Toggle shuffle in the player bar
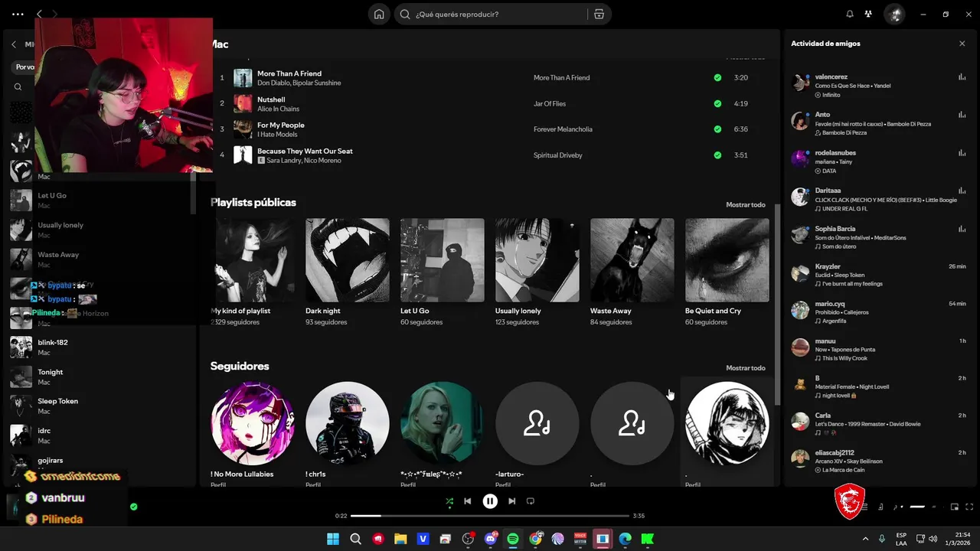The height and width of the screenshot is (551, 980). (449, 501)
